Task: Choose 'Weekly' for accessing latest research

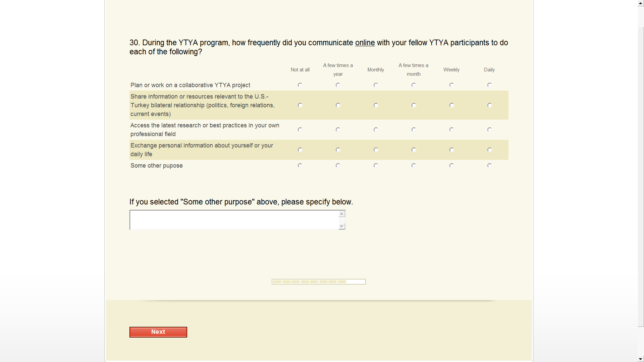Action: click(x=451, y=130)
